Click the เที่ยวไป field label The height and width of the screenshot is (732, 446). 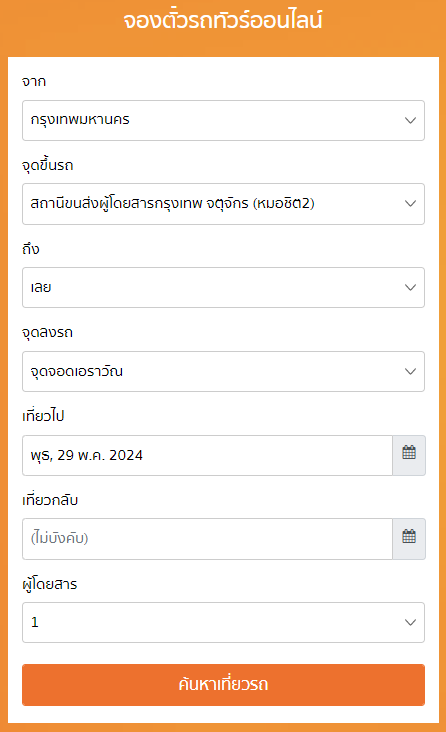click(43, 415)
